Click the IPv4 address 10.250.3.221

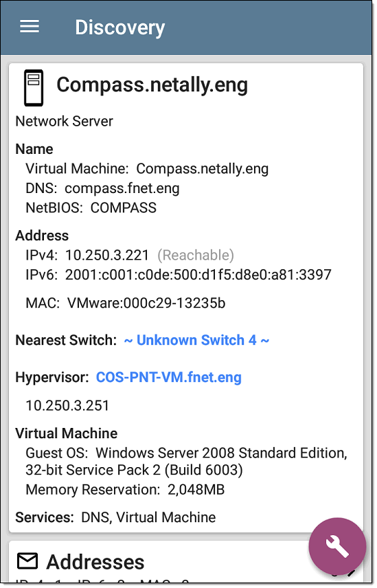(107, 256)
